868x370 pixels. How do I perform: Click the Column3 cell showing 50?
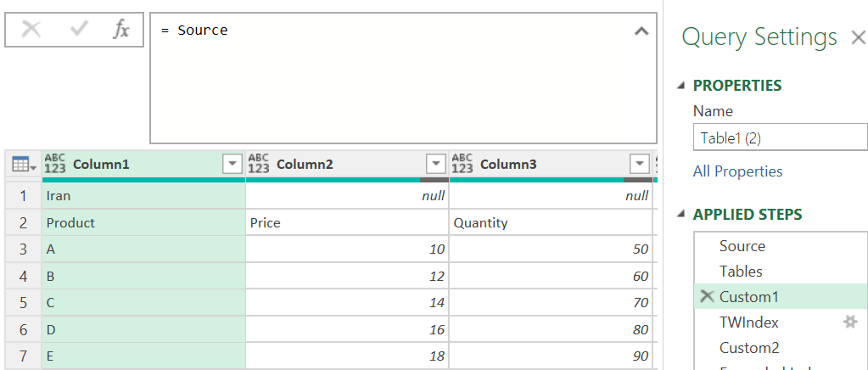coord(552,249)
